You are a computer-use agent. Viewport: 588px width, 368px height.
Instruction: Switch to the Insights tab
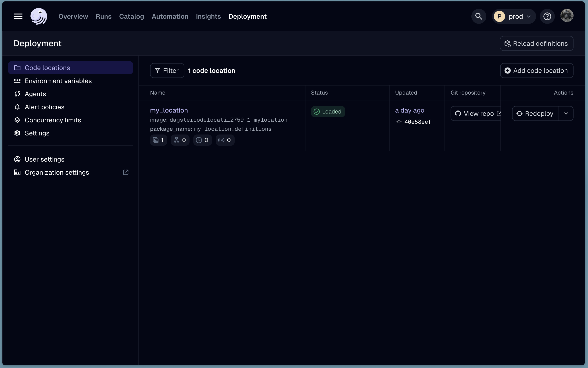pos(208,16)
